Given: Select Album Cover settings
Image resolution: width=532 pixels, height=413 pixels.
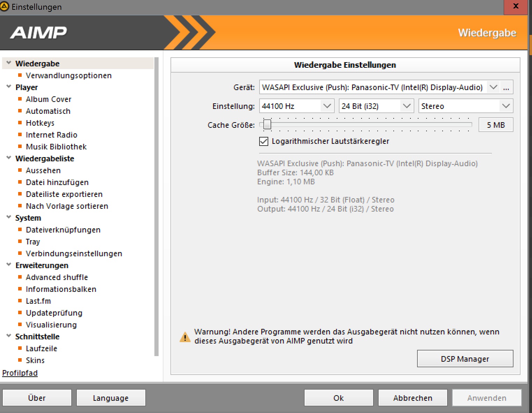Looking at the screenshot, I should click(x=49, y=99).
